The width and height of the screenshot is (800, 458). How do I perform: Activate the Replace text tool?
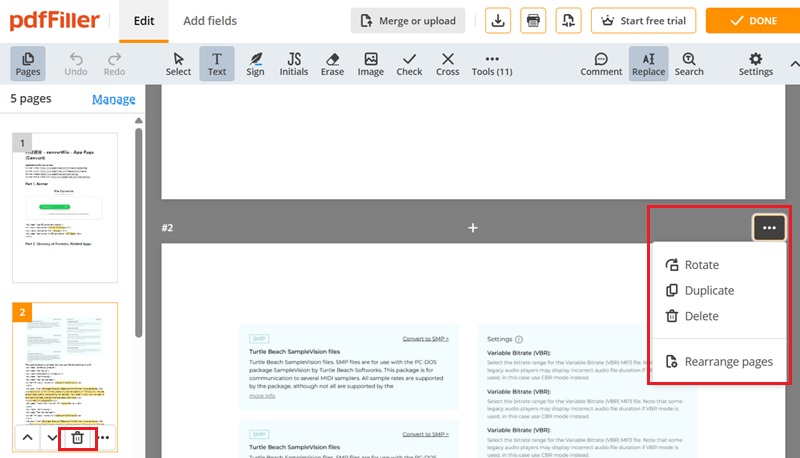[x=648, y=64]
